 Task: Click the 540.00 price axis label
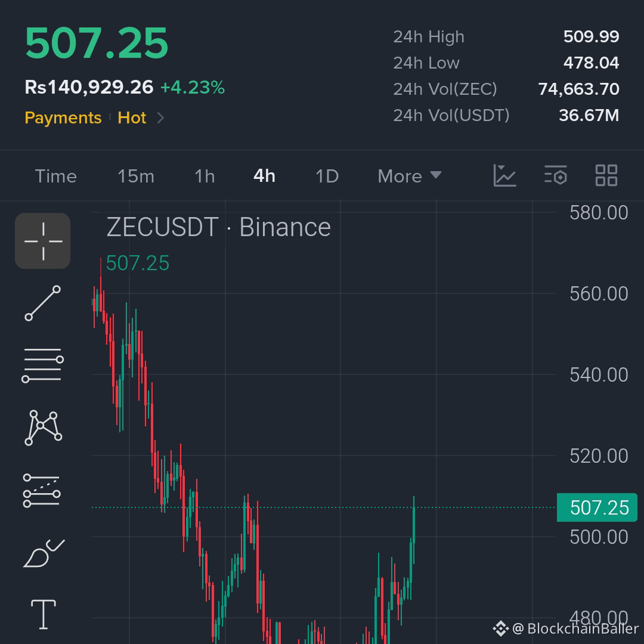599,374
